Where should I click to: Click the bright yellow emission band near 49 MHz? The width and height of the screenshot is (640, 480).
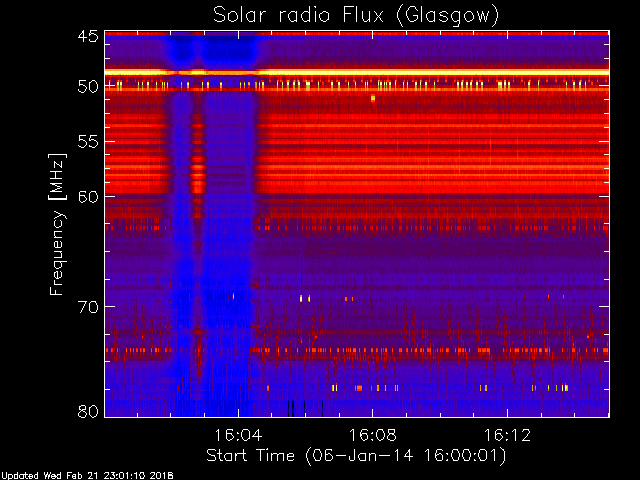pos(357,72)
